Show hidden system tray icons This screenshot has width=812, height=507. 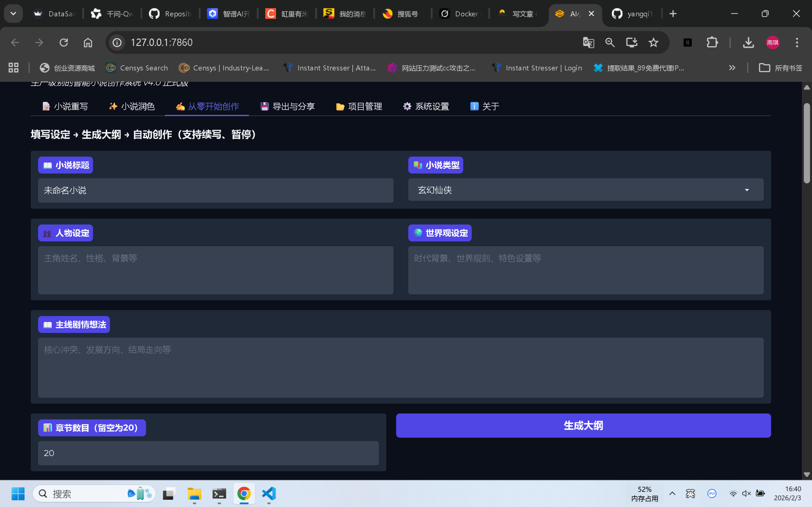coord(672,493)
